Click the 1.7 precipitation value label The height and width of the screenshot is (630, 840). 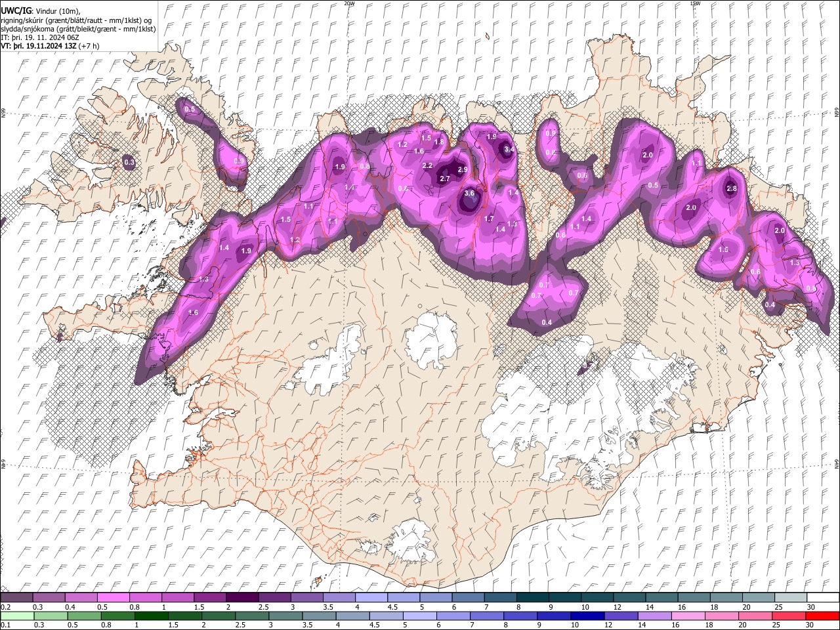tap(489, 219)
